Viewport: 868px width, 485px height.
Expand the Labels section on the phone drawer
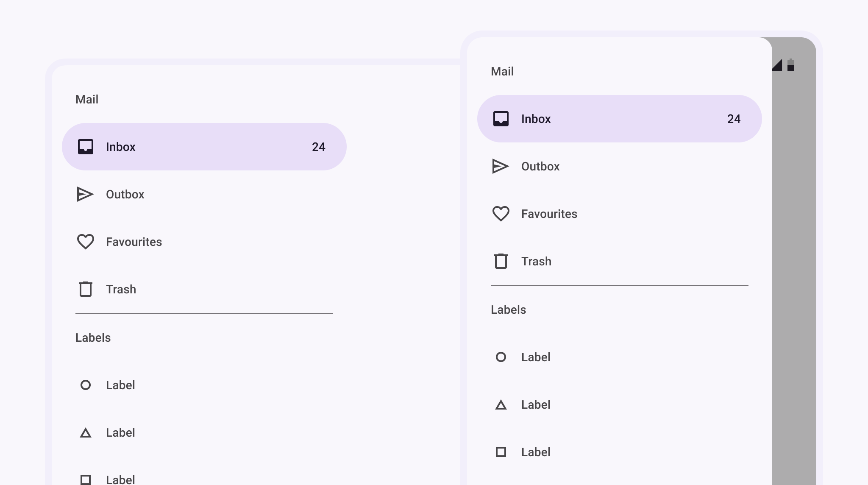508,310
